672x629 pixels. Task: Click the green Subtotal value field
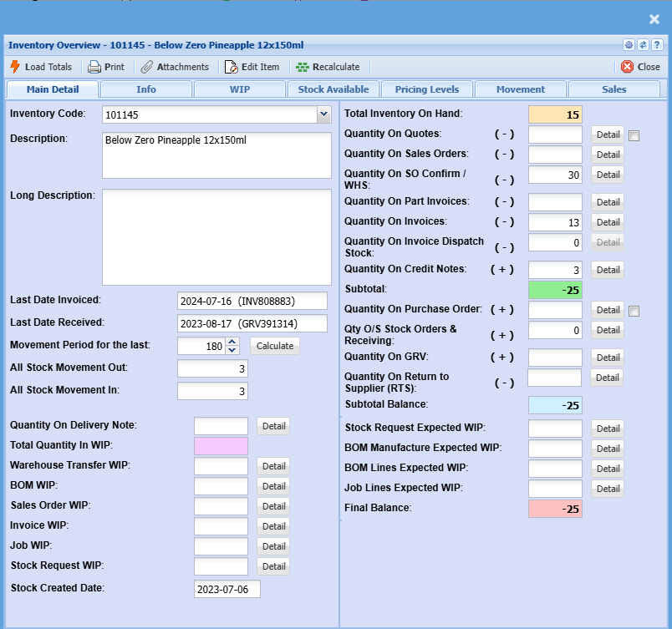tap(555, 290)
